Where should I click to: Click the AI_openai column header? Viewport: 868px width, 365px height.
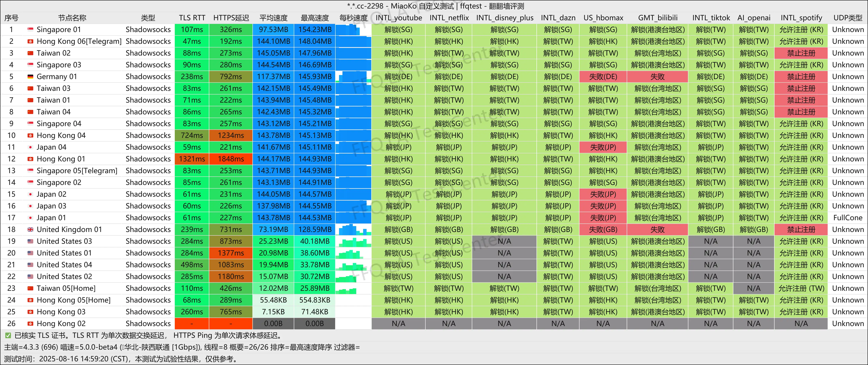tap(754, 18)
